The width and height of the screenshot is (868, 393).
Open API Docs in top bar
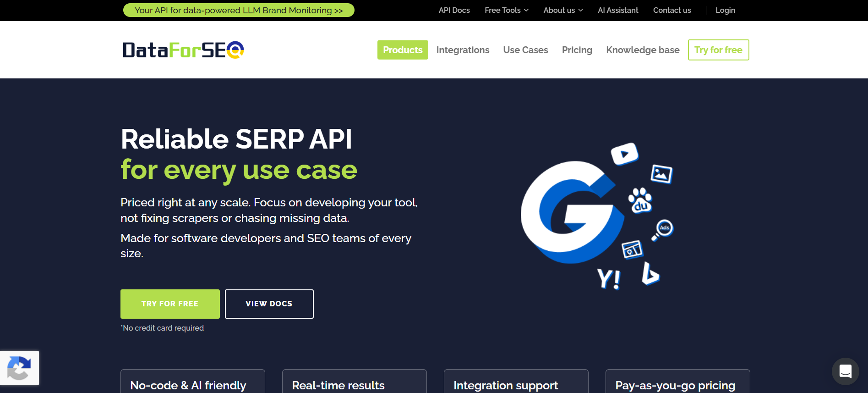[x=454, y=10]
